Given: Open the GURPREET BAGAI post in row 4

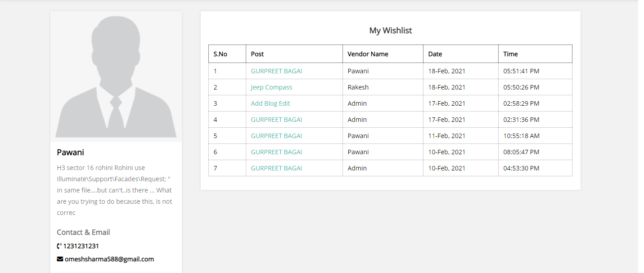Looking at the screenshot, I should [276, 120].
